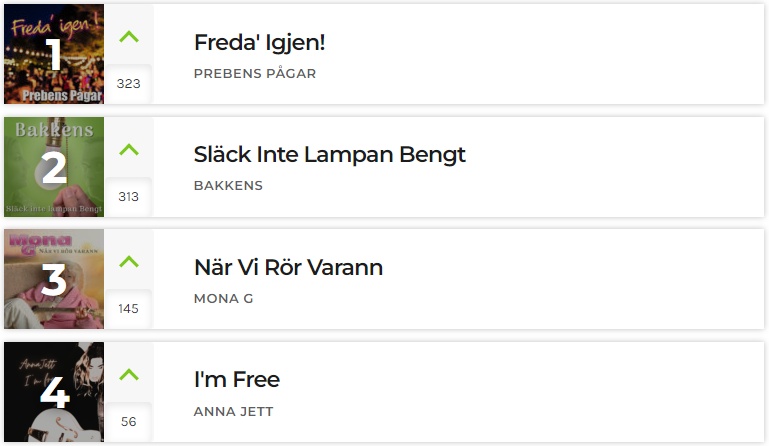Select the 145 votes counter
Viewport: 769px width, 446px height.
tap(128, 309)
